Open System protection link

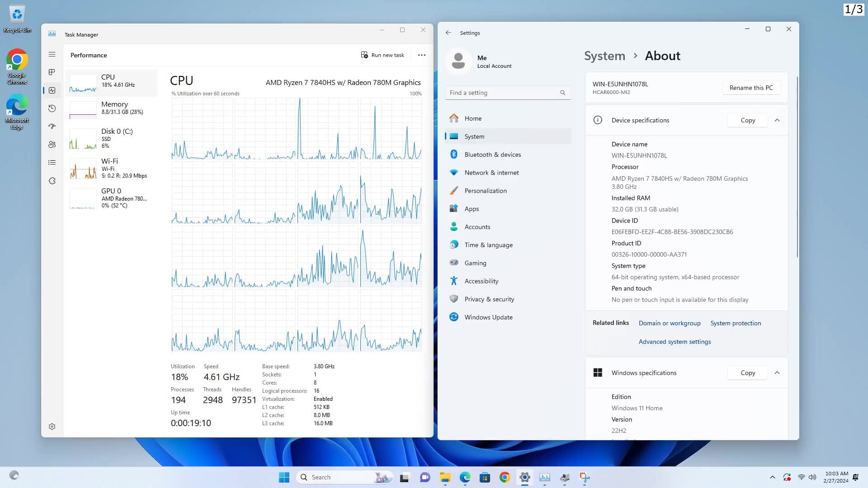click(x=736, y=323)
